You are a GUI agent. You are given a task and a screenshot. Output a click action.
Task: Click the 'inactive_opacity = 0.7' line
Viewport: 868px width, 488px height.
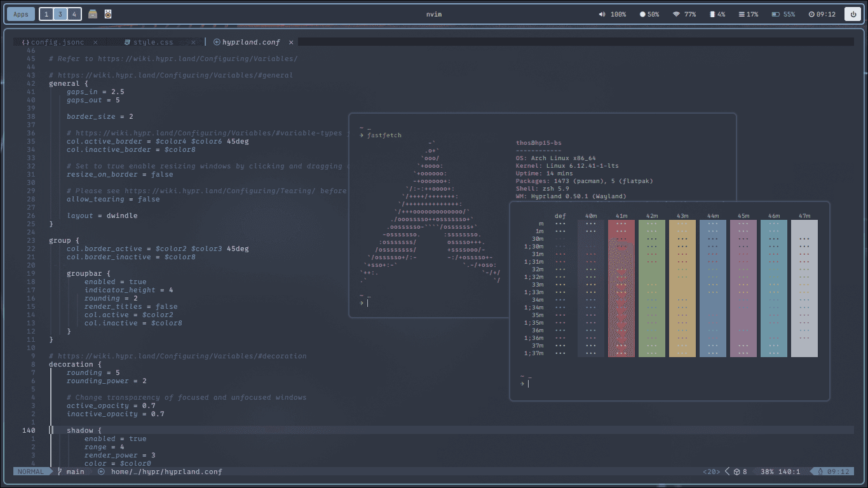116,414
